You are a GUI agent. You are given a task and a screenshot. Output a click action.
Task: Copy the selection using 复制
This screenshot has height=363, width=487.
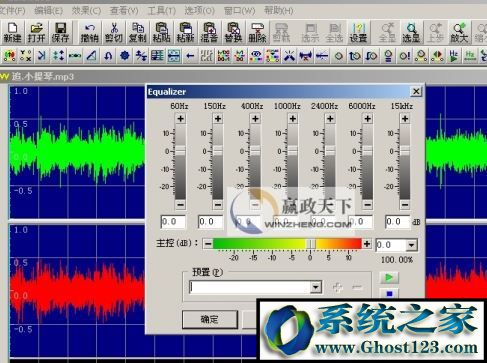(x=137, y=32)
